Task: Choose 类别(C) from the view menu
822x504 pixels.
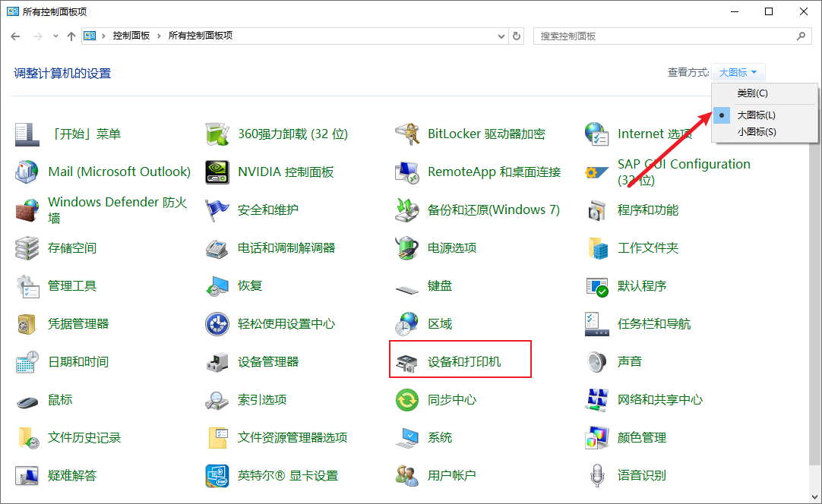Action: (x=752, y=93)
